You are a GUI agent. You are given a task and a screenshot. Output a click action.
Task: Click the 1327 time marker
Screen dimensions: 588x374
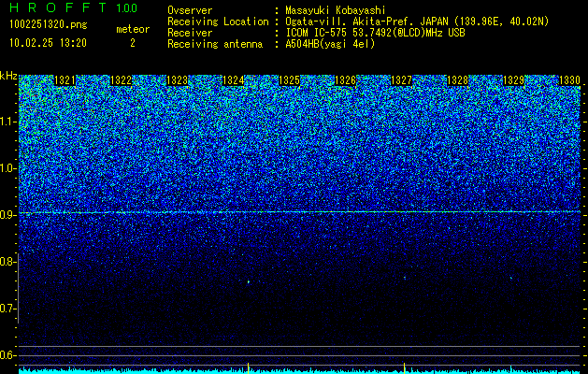[401, 80]
